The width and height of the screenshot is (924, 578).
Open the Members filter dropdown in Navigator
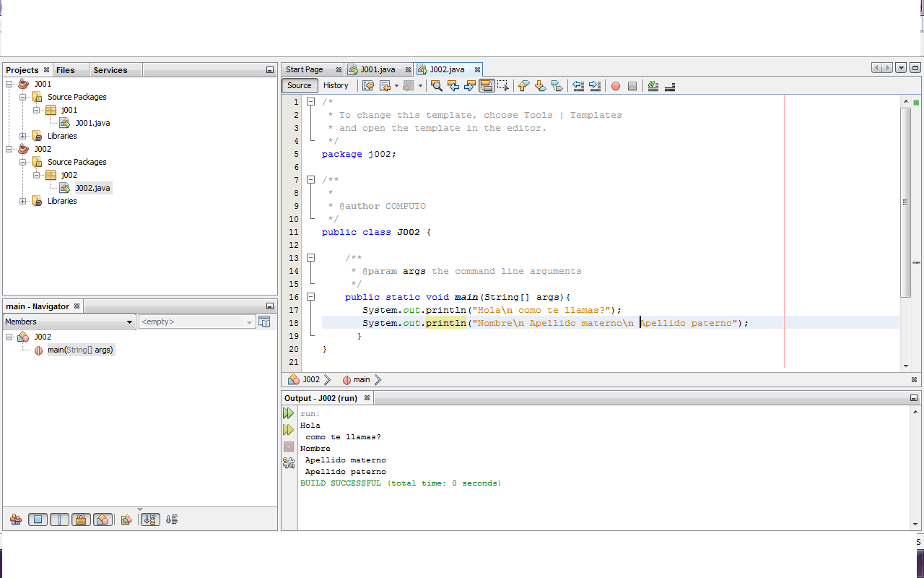pos(128,322)
